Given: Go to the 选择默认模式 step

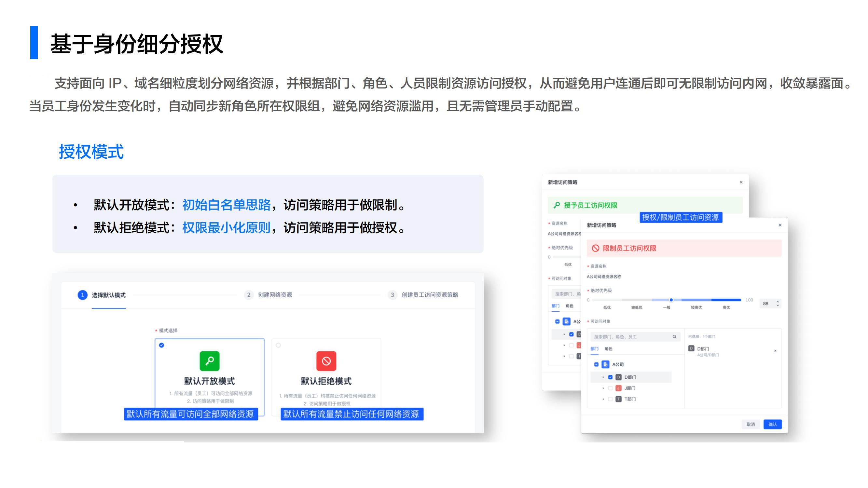Looking at the screenshot, I should pos(108,295).
